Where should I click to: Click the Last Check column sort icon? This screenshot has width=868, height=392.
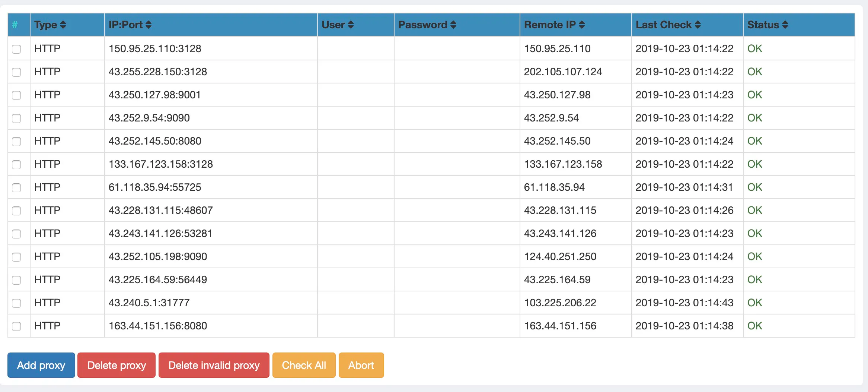coord(699,25)
